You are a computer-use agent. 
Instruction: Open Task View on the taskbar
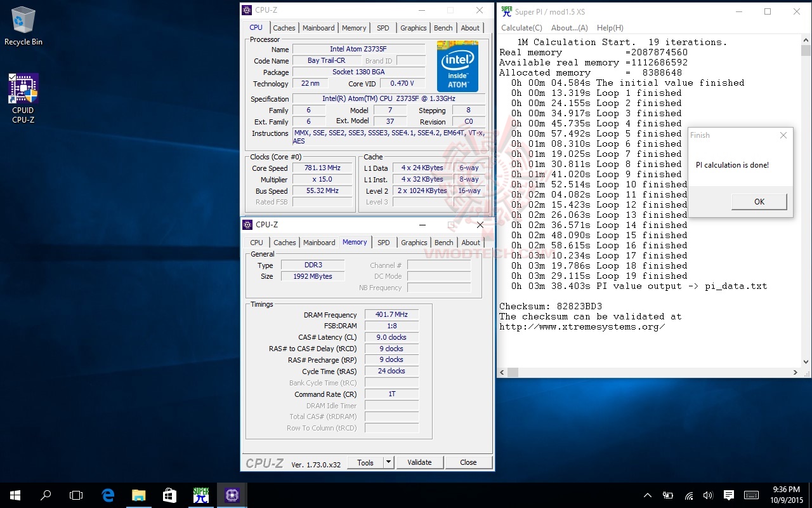click(x=76, y=495)
